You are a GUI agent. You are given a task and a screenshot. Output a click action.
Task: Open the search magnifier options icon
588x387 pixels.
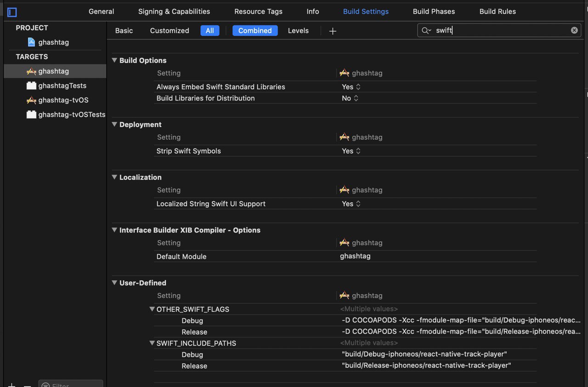(x=426, y=30)
